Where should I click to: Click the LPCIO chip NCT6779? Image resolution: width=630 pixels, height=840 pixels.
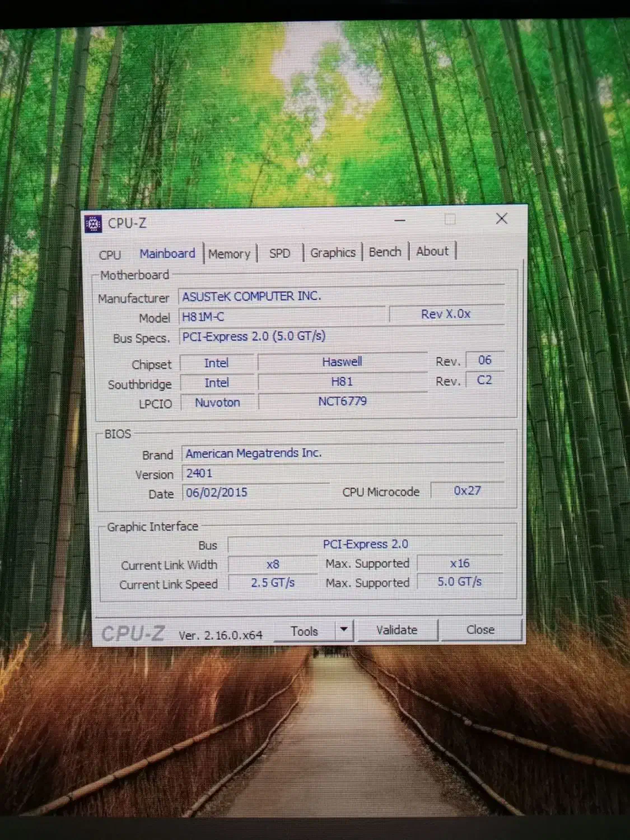(x=342, y=402)
